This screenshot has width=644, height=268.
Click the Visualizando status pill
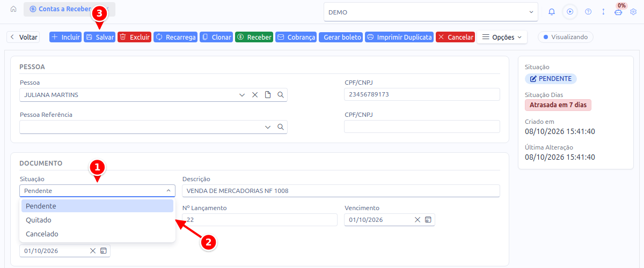pos(566,38)
